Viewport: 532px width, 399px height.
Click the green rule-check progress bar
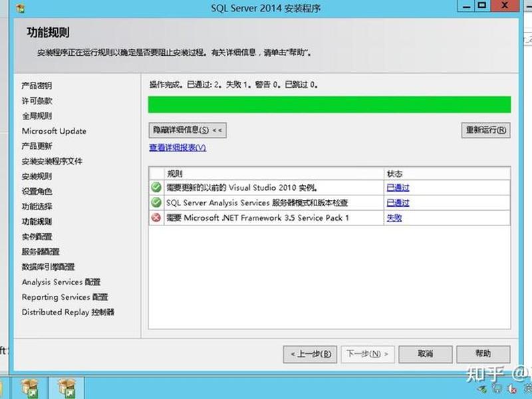point(329,104)
